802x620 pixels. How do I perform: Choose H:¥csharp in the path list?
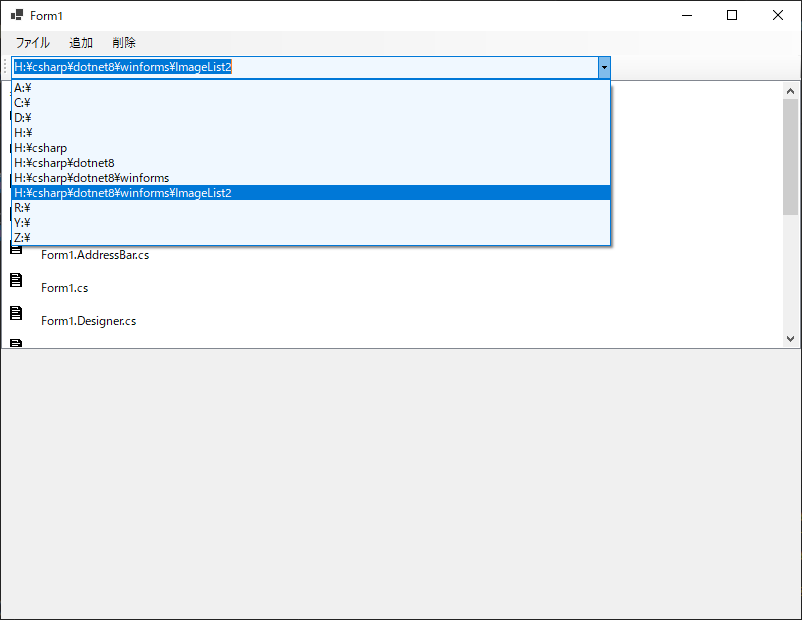click(x=311, y=148)
